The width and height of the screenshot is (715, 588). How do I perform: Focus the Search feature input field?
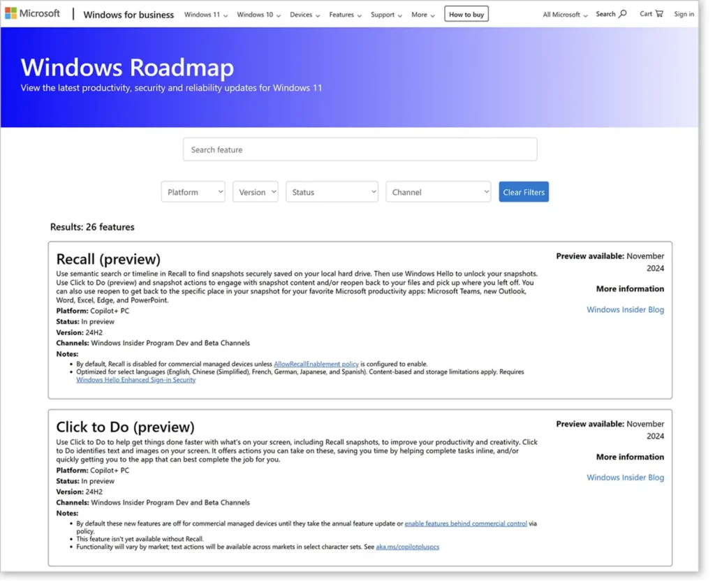360,149
